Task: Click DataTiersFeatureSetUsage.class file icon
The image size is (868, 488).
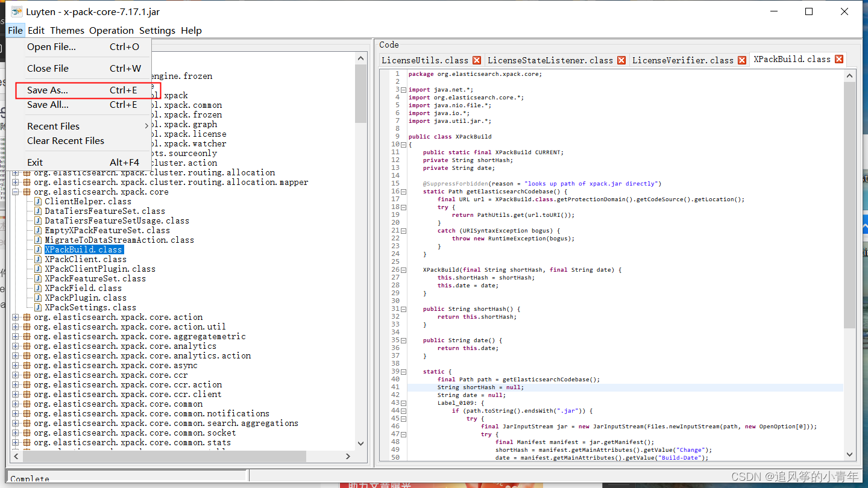Action: pos(38,221)
